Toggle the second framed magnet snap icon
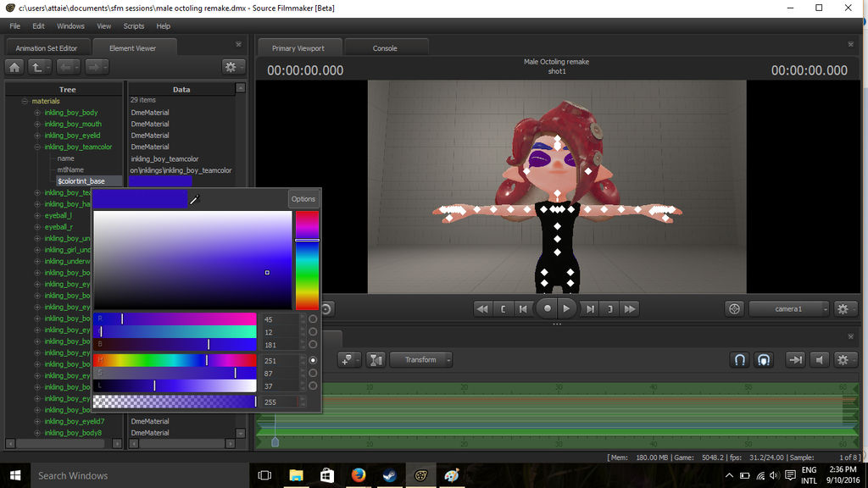Image resolution: width=868 pixels, height=488 pixels. tap(764, 359)
